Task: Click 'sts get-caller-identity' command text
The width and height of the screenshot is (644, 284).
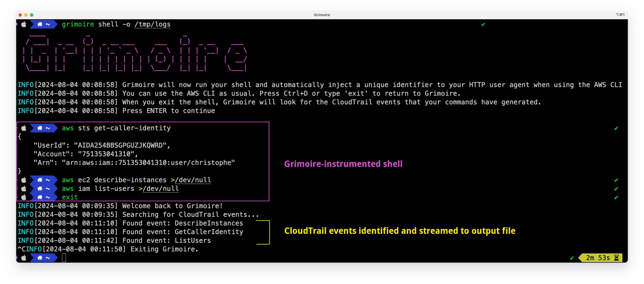Action: pyautogui.click(x=124, y=128)
